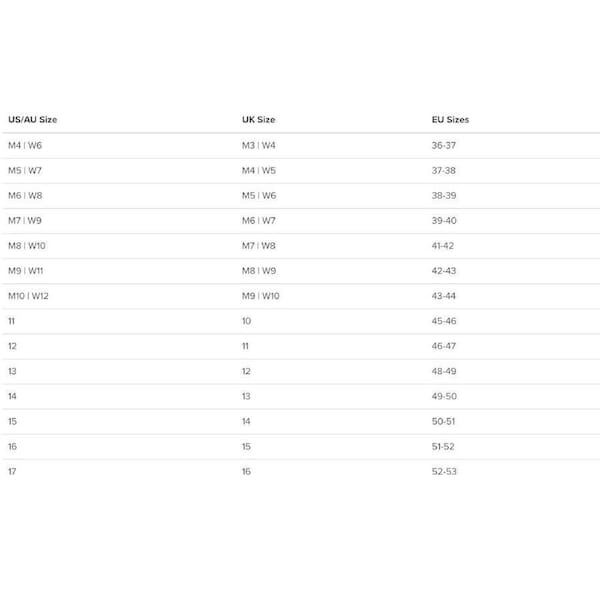This screenshot has width=600, height=600.
Task: Click the M8 | W10 size cell
Action: 27,246
